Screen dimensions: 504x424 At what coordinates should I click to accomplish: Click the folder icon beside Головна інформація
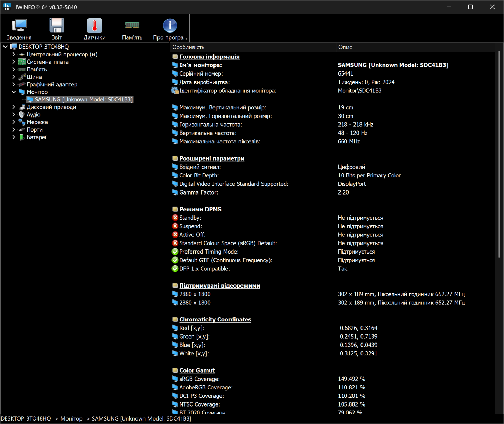pos(175,57)
